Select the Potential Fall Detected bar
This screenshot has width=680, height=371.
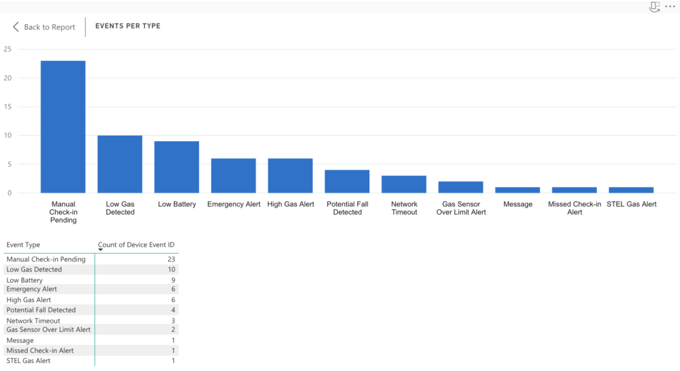(347, 181)
